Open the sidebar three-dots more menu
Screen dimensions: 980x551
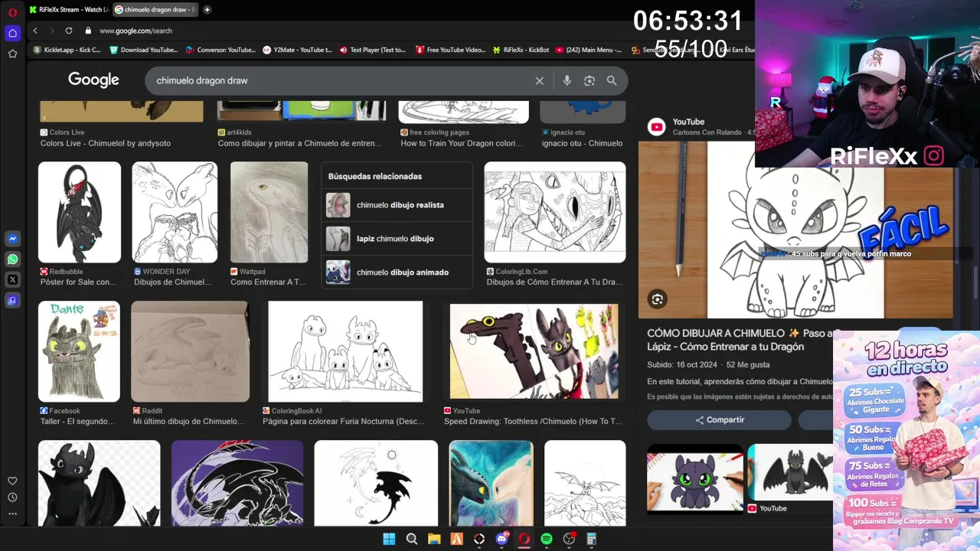[12, 514]
